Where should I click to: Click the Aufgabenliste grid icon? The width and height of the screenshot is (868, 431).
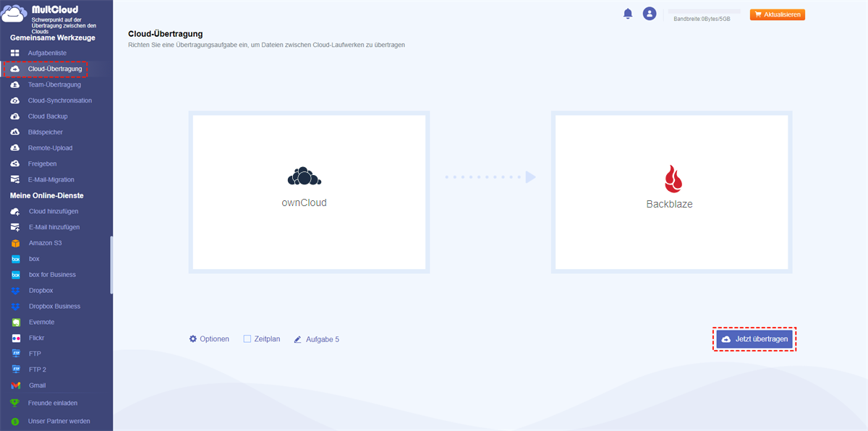pyautogui.click(x=14, y=54)
